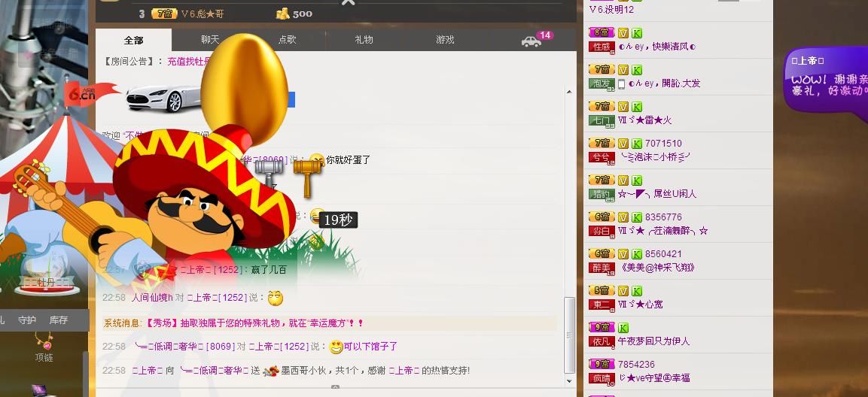Click the green K badge next to 7071510

coord(637,143)
